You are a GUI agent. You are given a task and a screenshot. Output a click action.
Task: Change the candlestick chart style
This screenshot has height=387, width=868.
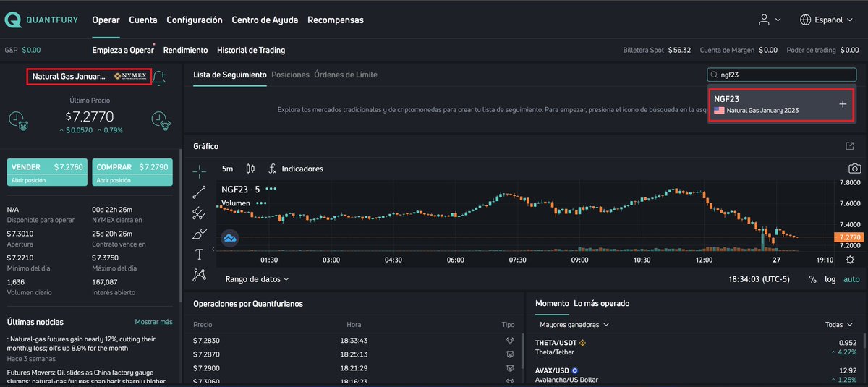(x=250, y=169)
